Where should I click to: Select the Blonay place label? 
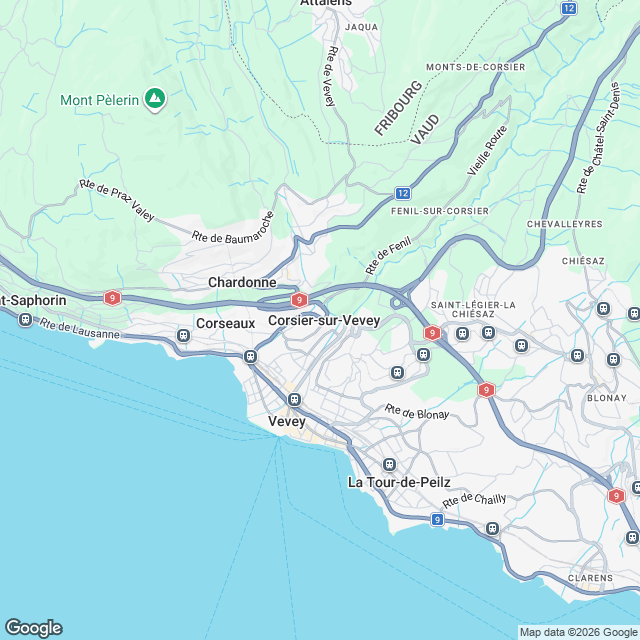(607, 398)
